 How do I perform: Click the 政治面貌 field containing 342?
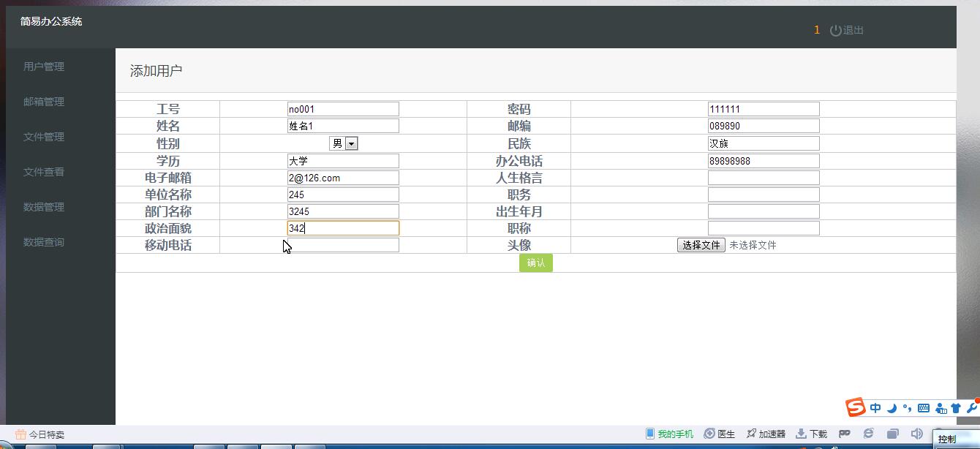[343, 228]
